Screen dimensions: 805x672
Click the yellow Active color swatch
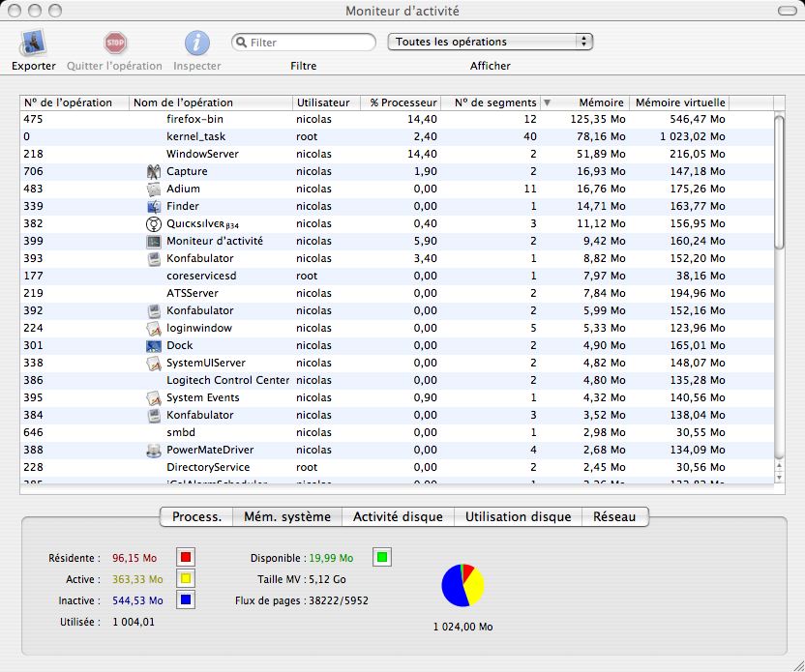click(x=186, y=578)
